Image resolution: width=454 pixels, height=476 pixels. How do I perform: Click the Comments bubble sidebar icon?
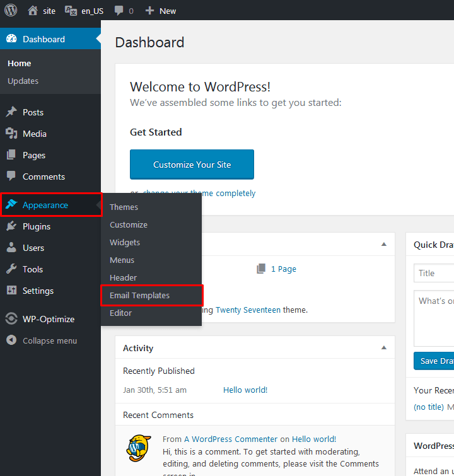[x=11, y=176]
